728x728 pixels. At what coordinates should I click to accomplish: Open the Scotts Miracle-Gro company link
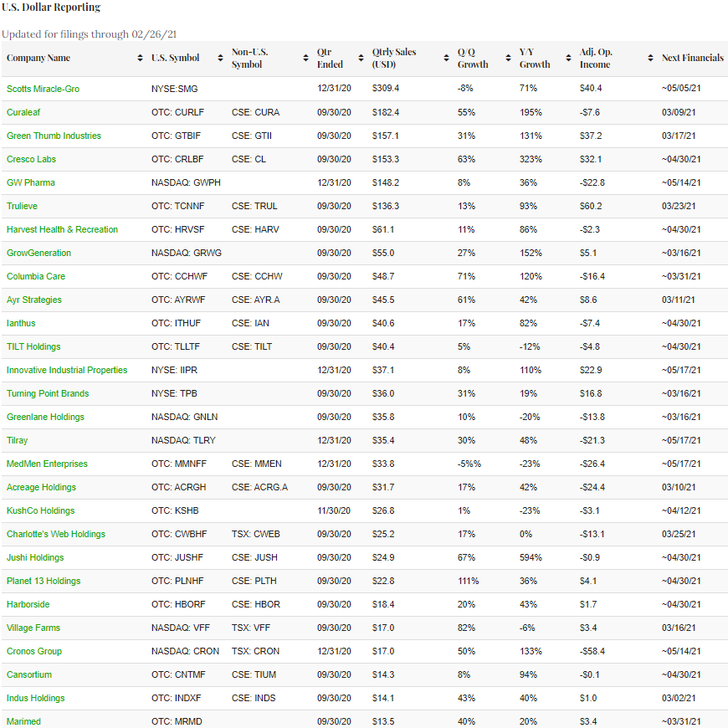tap(43, 89)
